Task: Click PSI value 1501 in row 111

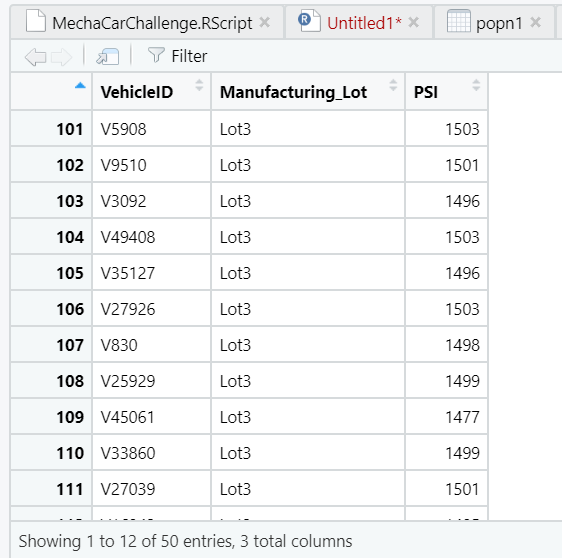Action: tap(447, 489)
